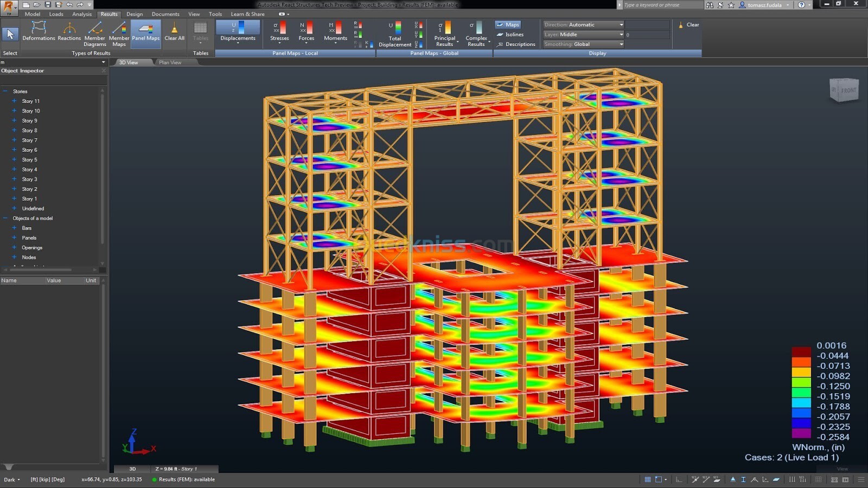Screen dimensions: 868x488
Task: Click the FRONT face of view cube
Action: (x=847, y=91)
